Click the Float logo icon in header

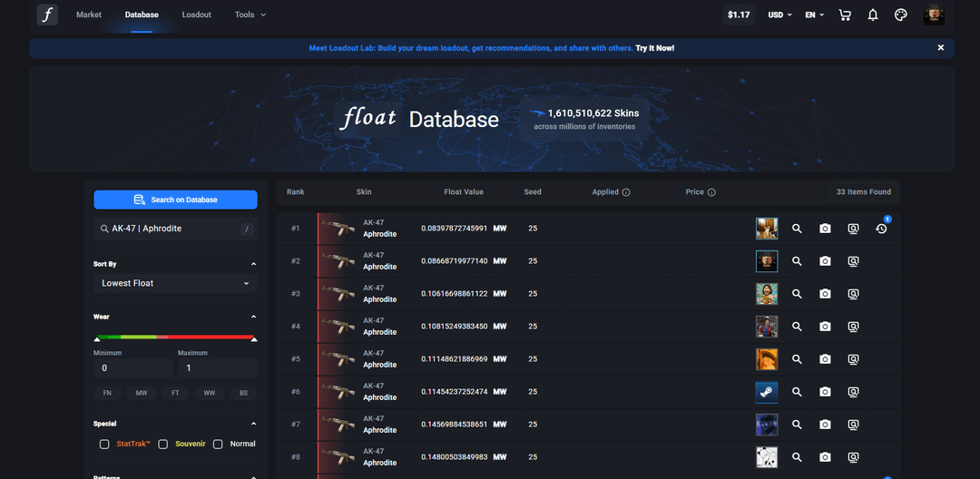[47, 15]
